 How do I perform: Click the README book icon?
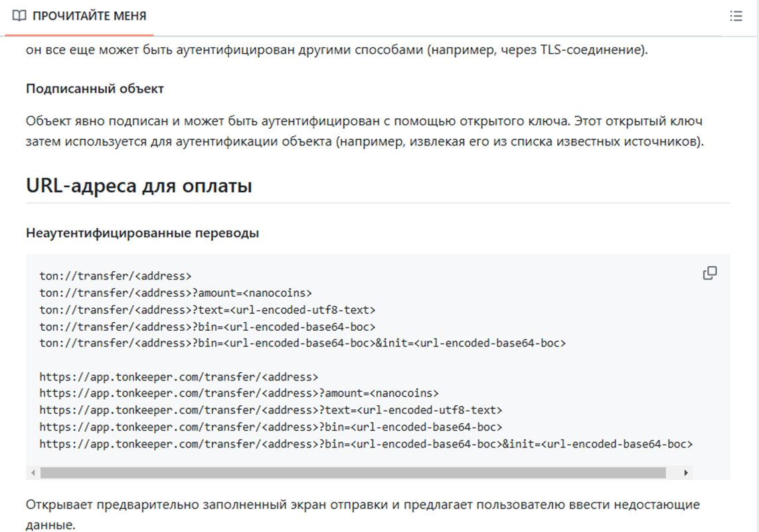[19, 16]
